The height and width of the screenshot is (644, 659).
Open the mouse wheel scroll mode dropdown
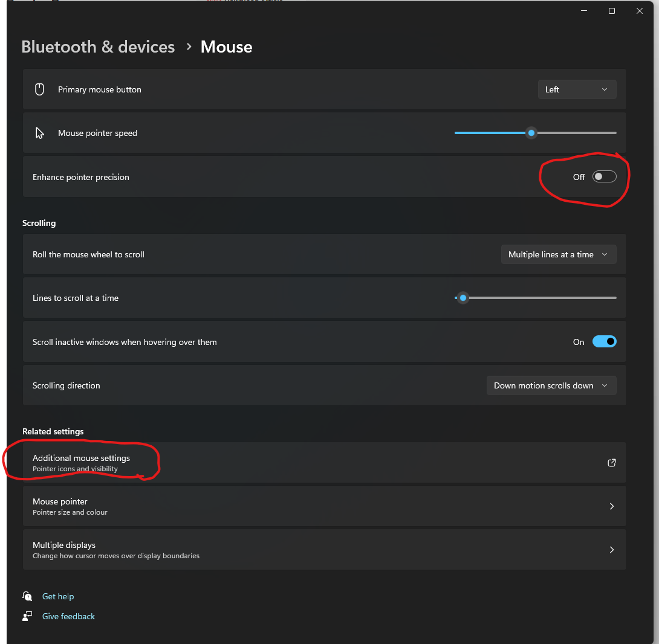point(558,254)
